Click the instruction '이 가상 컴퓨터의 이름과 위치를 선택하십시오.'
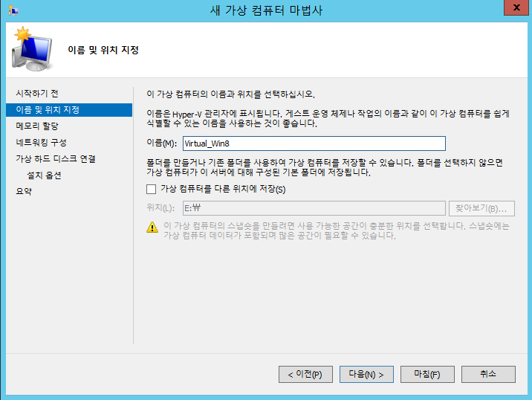The width and height of the screenshot is (532, 400). click(231, 94)
